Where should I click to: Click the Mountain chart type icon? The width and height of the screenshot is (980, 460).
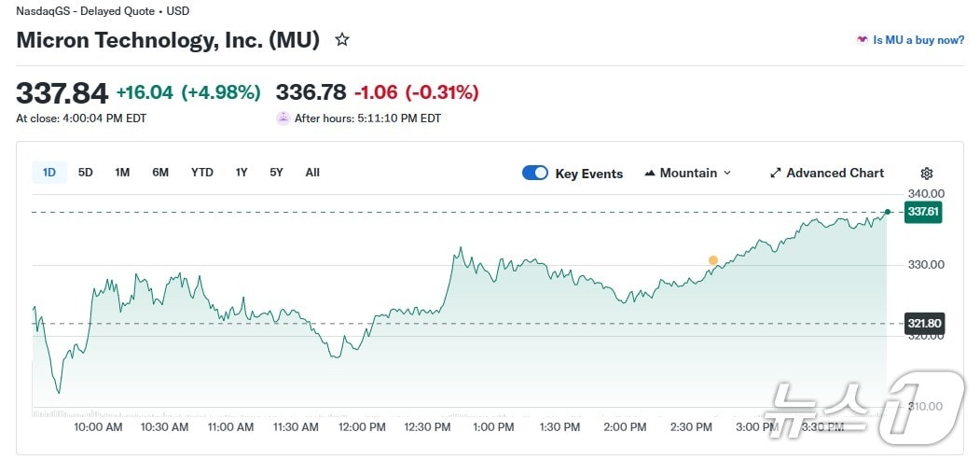tap(650, 174)
